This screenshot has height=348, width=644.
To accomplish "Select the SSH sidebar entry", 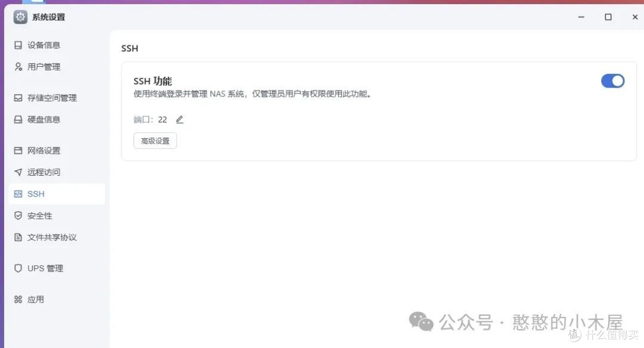I will point(57,194).
